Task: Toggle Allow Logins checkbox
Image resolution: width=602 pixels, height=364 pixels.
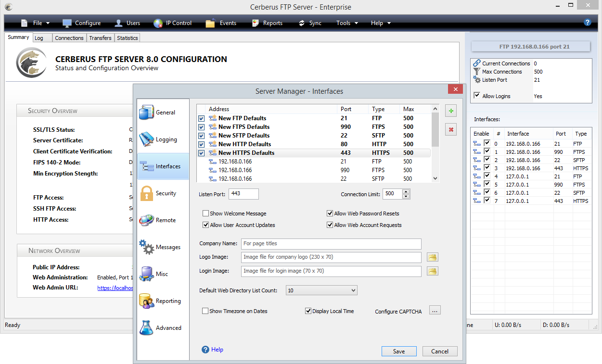Action: [x=477, y=96]
